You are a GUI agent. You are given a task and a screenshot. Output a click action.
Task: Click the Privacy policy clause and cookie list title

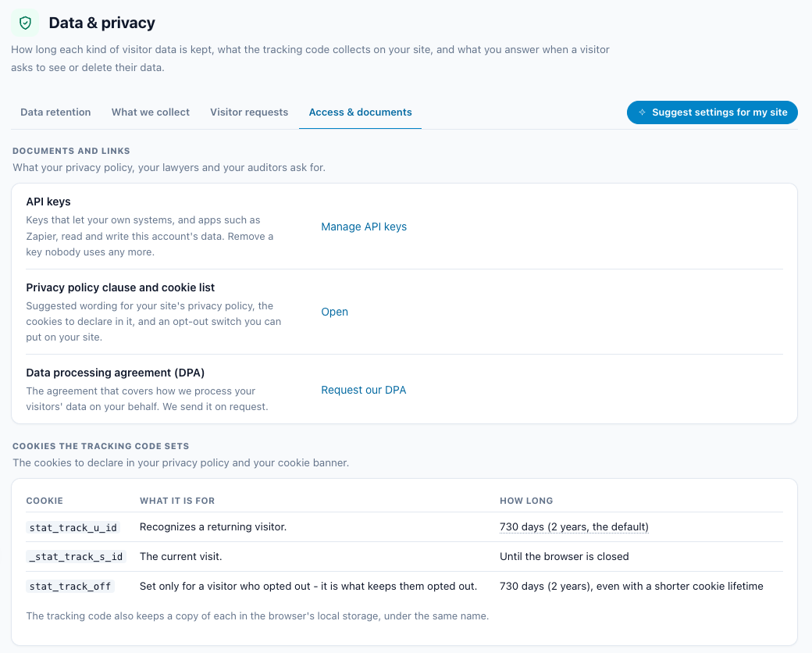point(120,287)
